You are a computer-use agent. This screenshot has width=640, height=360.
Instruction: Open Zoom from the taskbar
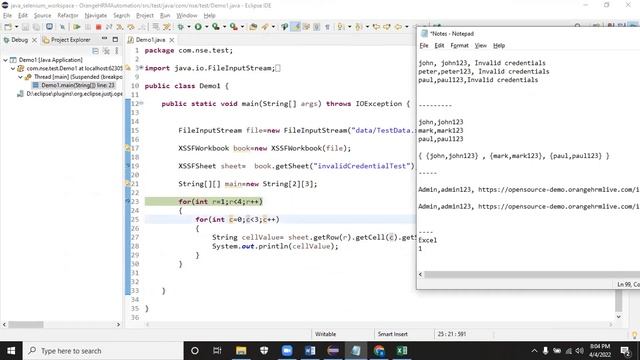(287, 351)
